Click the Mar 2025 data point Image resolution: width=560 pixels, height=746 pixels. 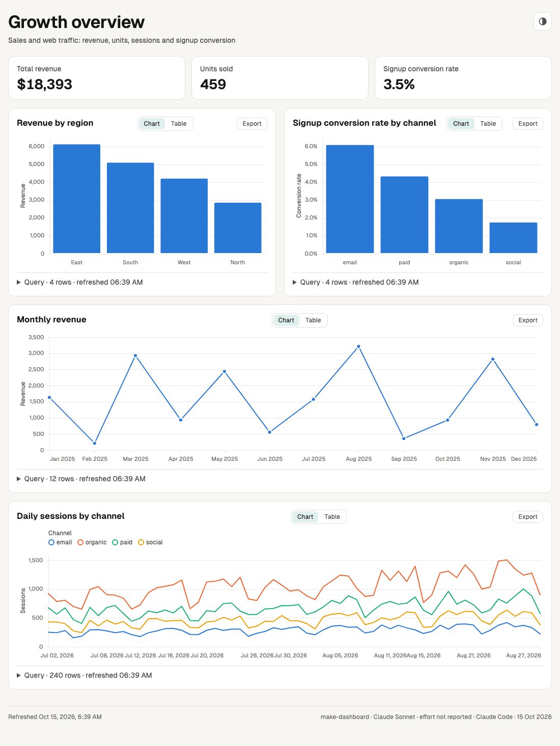tap(135, 355)
